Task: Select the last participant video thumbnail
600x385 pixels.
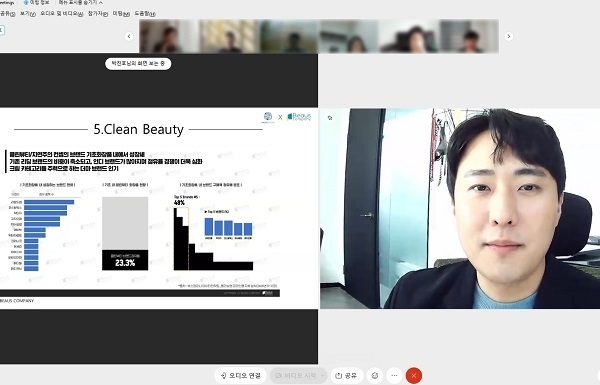Action: tap(469, 36)
